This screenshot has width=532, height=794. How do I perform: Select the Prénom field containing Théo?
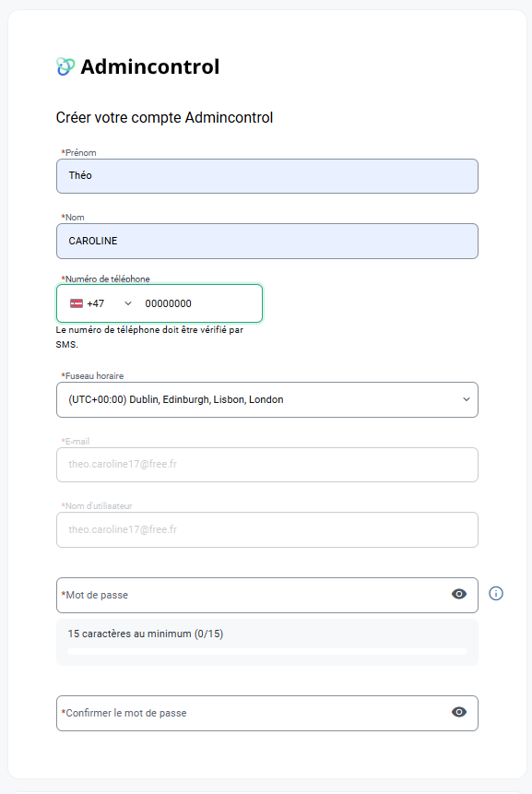point(266,175)
